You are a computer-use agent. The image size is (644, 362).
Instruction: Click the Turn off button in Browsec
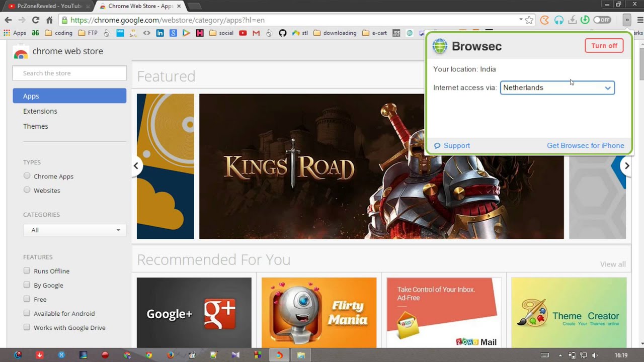point(604,46)
